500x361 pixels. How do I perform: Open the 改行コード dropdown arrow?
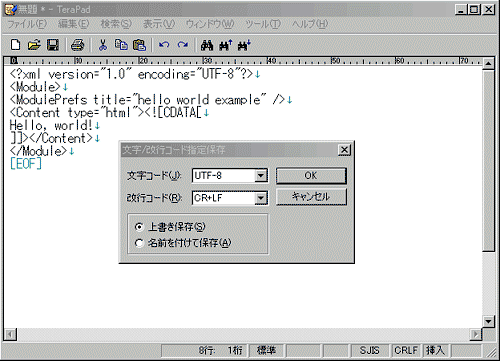[x=261, y=198]
